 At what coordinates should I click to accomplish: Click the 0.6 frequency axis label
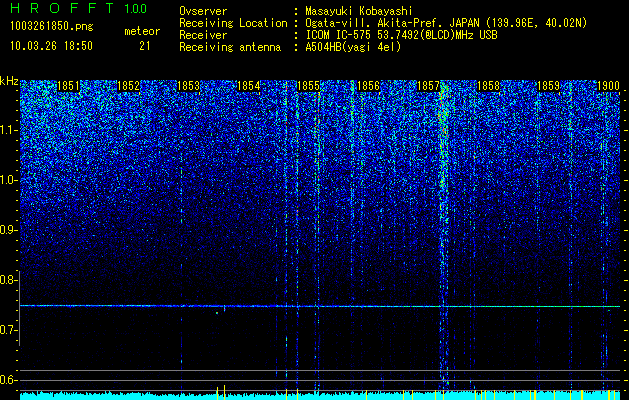[x=8, y=380]
